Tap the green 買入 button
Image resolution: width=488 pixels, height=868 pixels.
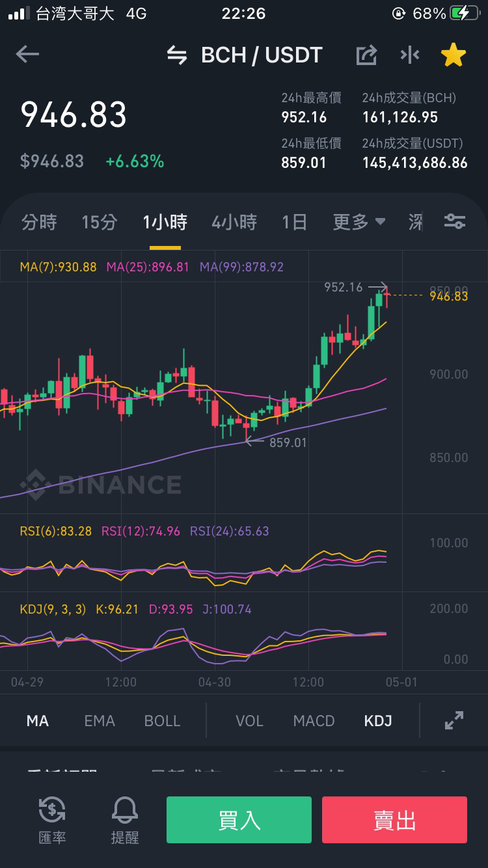(239, 820)
